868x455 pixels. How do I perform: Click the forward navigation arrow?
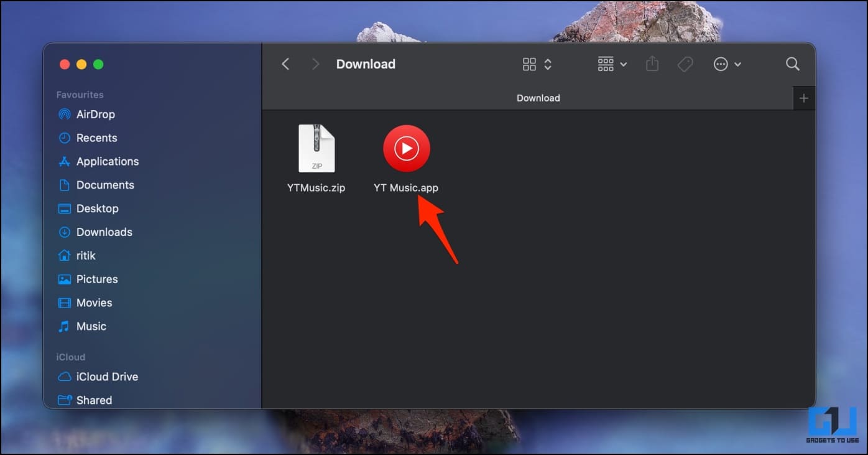pyautogui.click(x=315, y=64)
